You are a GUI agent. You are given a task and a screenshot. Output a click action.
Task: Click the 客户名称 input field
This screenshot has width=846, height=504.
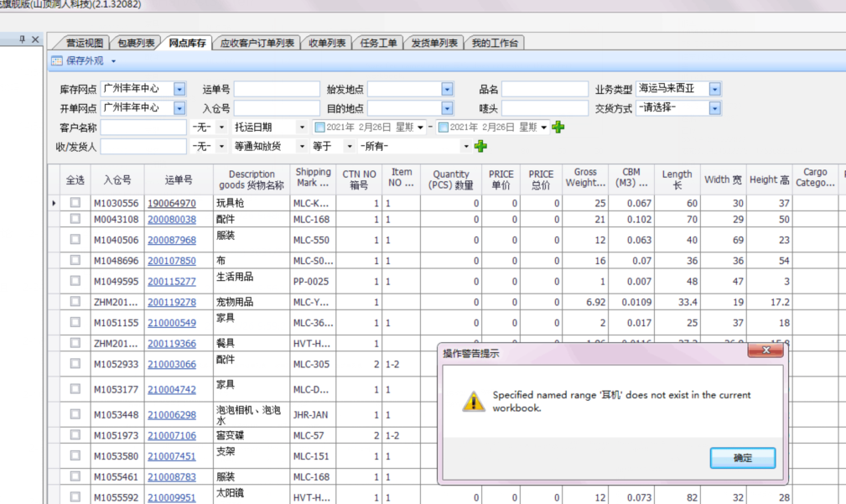click(x=143, y=127)
